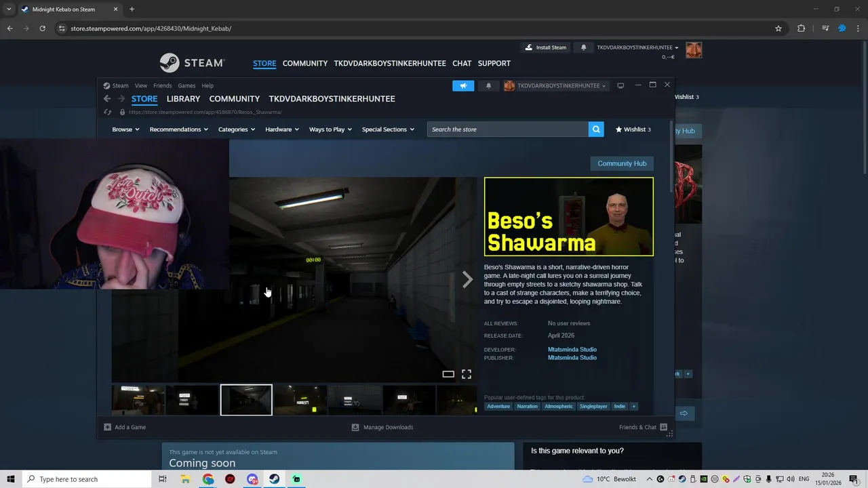Image resolution: width=868 pixels, height=488 pixels.
Task: Open Windows notification center icon
Action: 853,479
